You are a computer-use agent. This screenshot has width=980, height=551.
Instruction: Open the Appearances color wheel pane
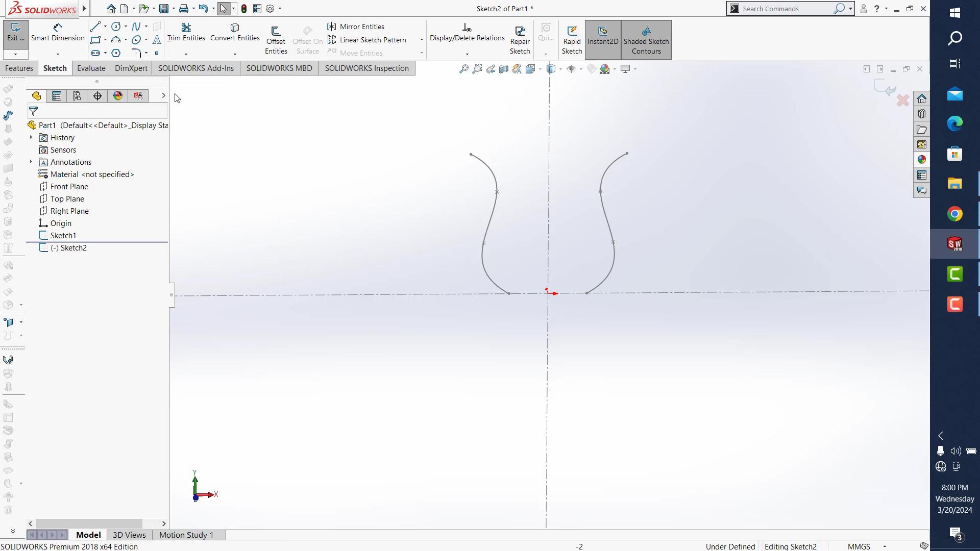(x=921, y=160)
